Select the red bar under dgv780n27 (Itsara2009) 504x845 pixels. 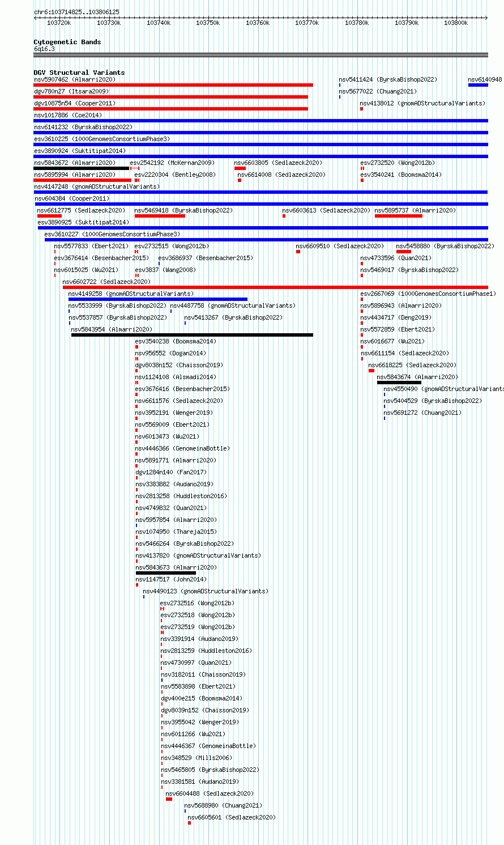pos(171,97)
